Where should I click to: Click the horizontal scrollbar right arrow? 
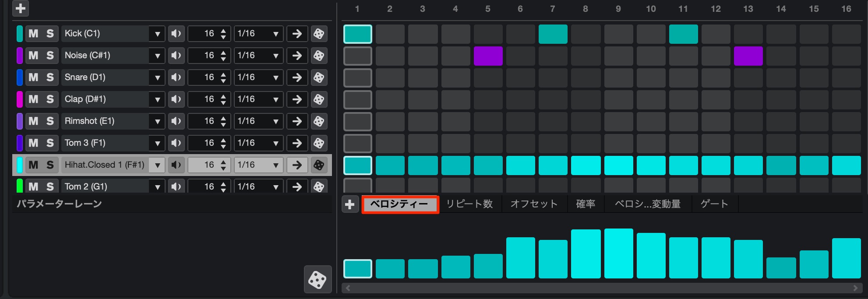(x=855, y=288)
